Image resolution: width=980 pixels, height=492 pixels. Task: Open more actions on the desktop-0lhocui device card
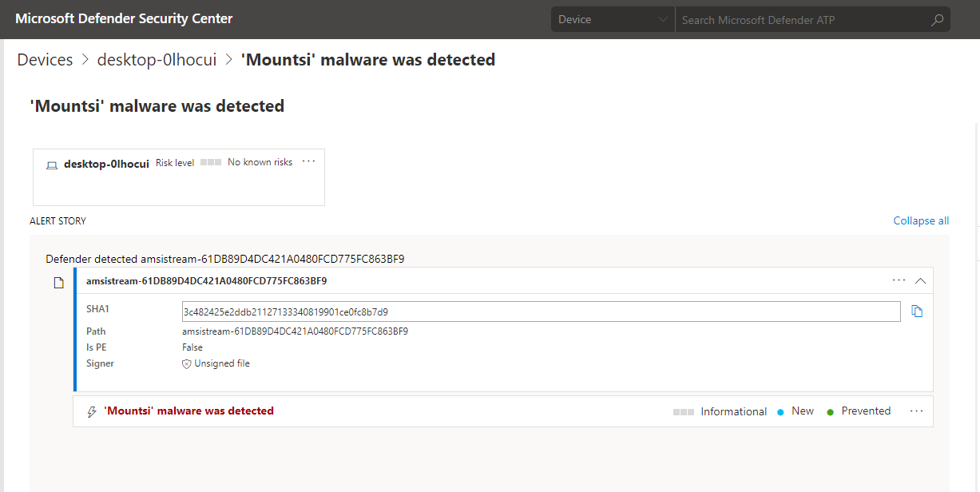(x=308, y=161)
